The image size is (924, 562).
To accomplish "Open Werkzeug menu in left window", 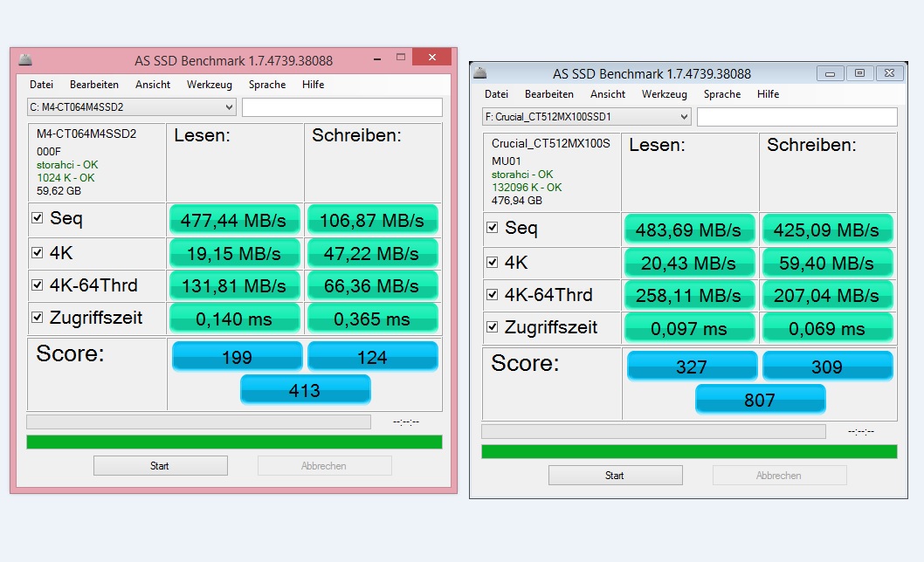I will tap(210, 85).
